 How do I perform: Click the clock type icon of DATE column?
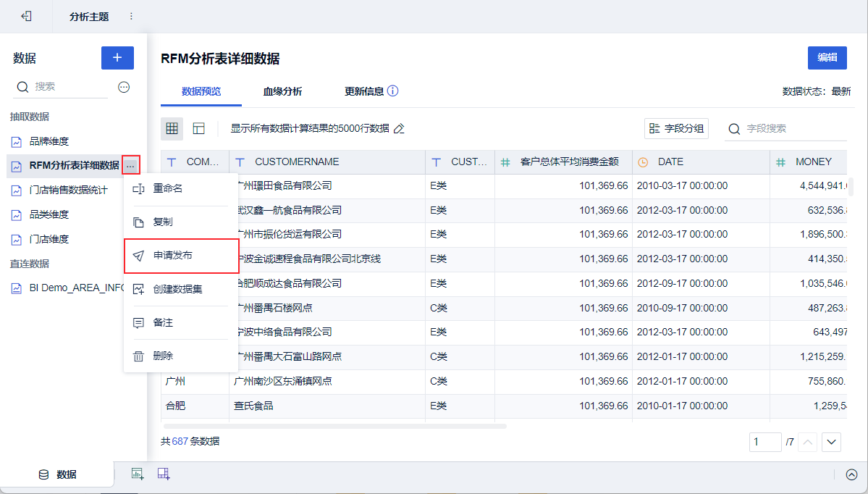(643, 162)
